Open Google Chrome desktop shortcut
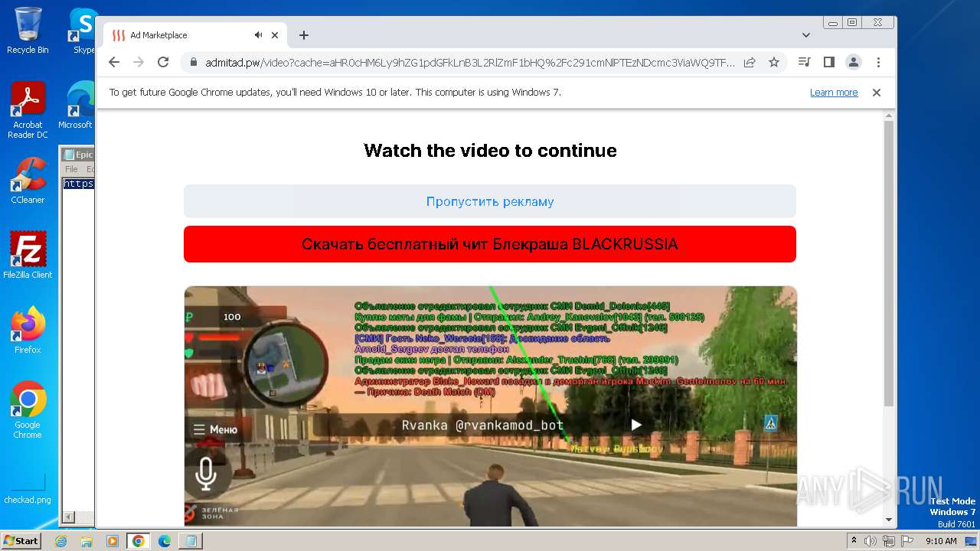 (x=28, y=410)
